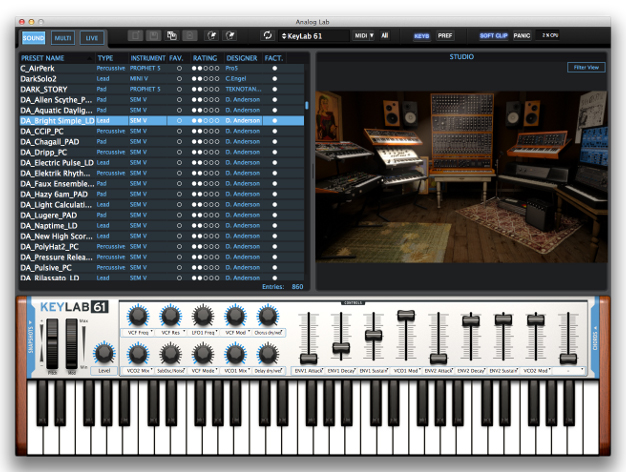The width and height of the screenshot is (626, 472).
Task: Click the VCF Mod knob
Action: (x=235, y=317)
